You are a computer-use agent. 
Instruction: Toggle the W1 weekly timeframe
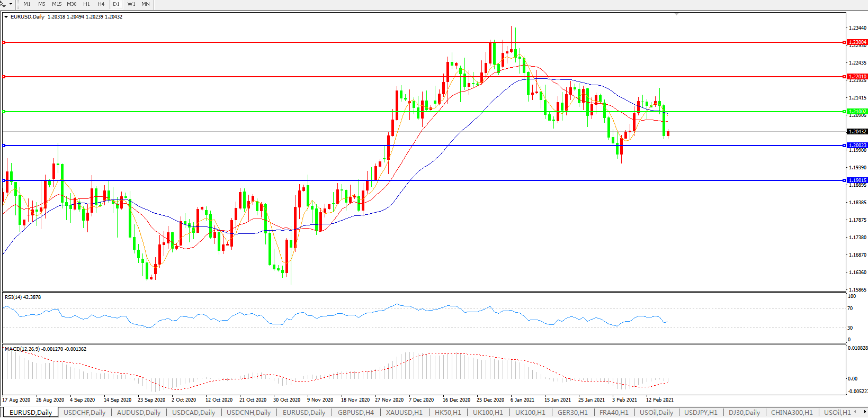tap(131, 4)
